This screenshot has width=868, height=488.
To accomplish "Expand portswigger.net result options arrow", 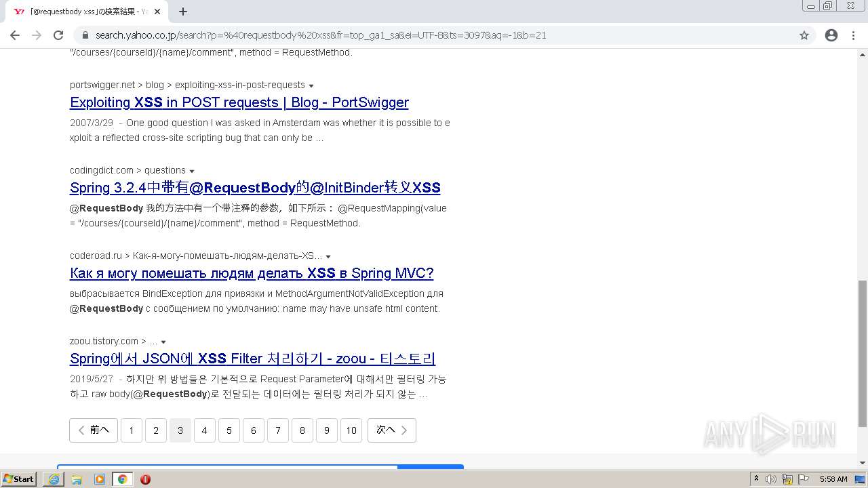I will point(311,86).
